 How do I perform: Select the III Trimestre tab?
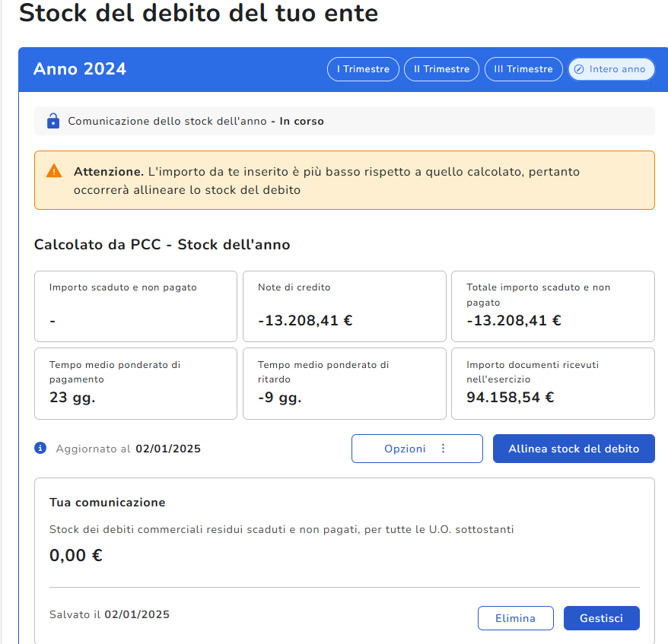[523, 69]
